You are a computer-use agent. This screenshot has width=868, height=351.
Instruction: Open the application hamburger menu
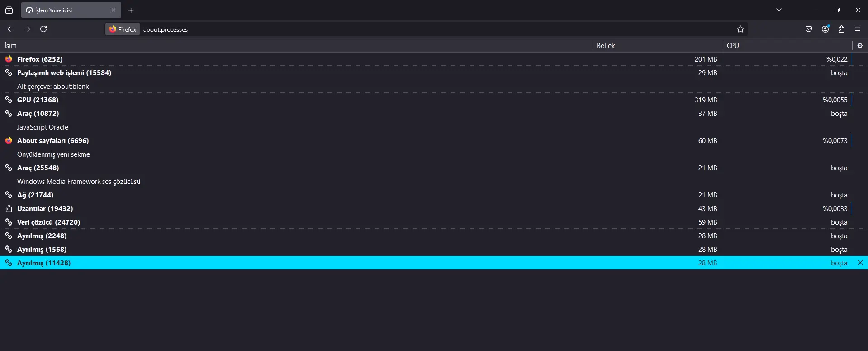858,29
